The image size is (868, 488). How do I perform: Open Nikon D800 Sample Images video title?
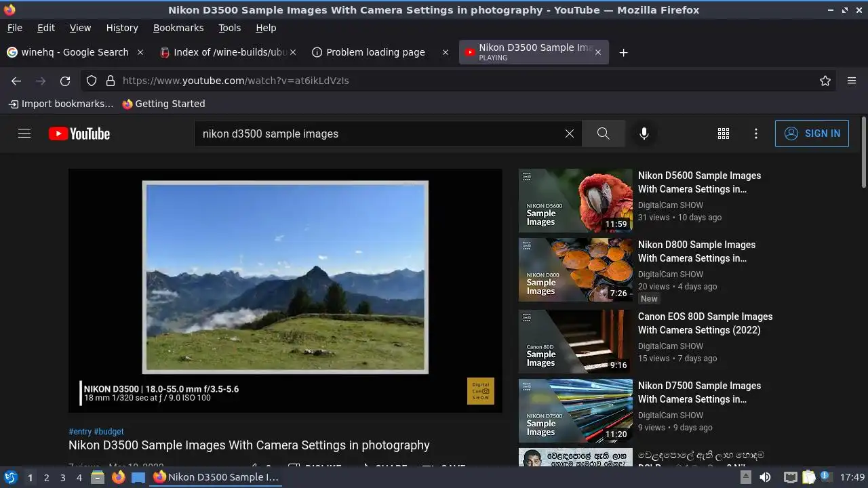pos(696,251)
